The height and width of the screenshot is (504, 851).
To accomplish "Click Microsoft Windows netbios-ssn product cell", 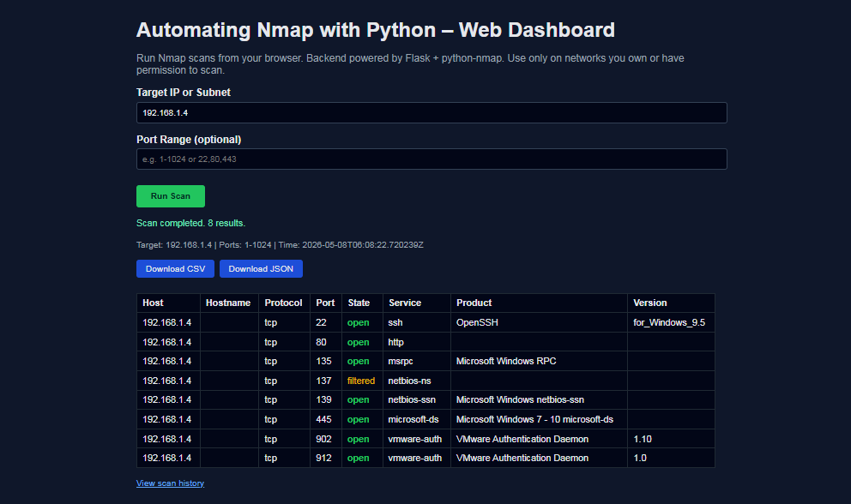I will pos(539,399).
